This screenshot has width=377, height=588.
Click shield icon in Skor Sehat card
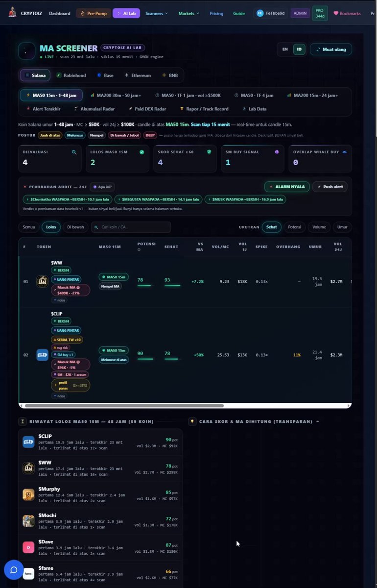point(209,152)
